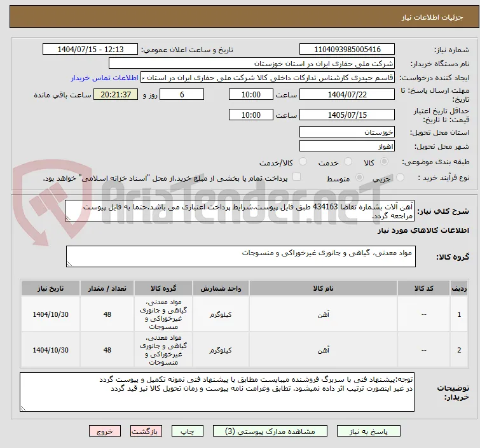Click the جزئیات اطلاعات نیاز page title
480x448 pixels.
(x=432, y=17)
